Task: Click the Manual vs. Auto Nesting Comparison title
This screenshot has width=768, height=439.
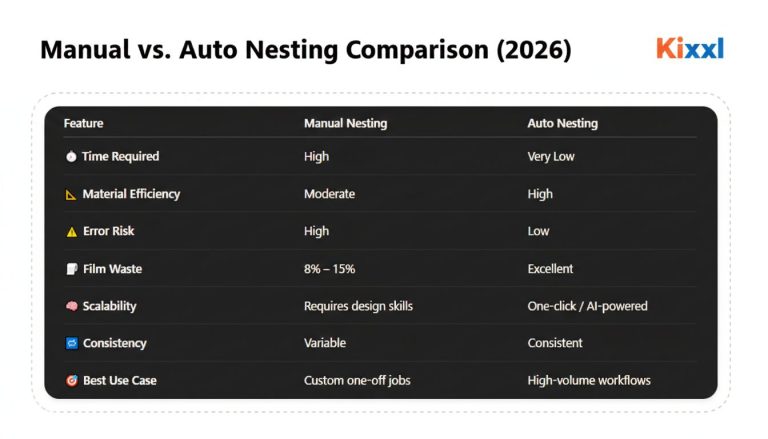Action: (306, 50)
